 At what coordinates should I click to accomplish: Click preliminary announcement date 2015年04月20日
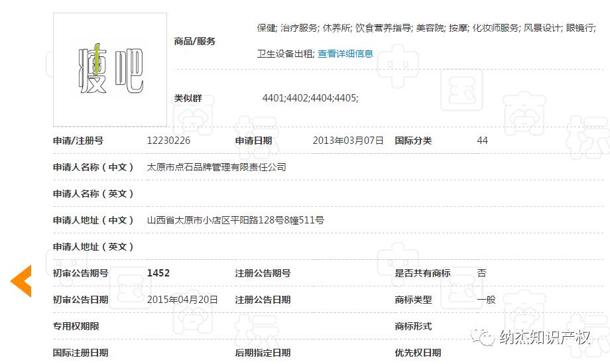click(182, 300)
